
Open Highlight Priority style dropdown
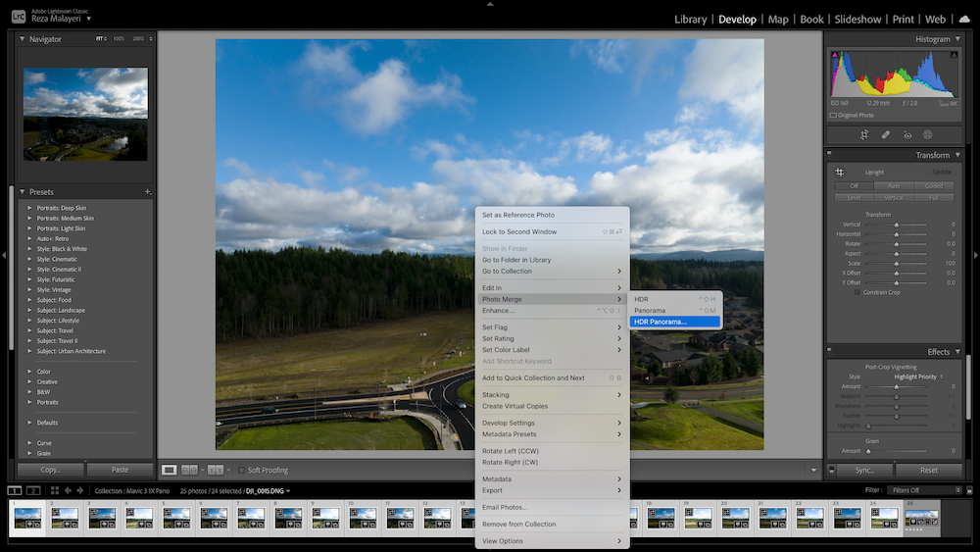click(x=919, y=376)
